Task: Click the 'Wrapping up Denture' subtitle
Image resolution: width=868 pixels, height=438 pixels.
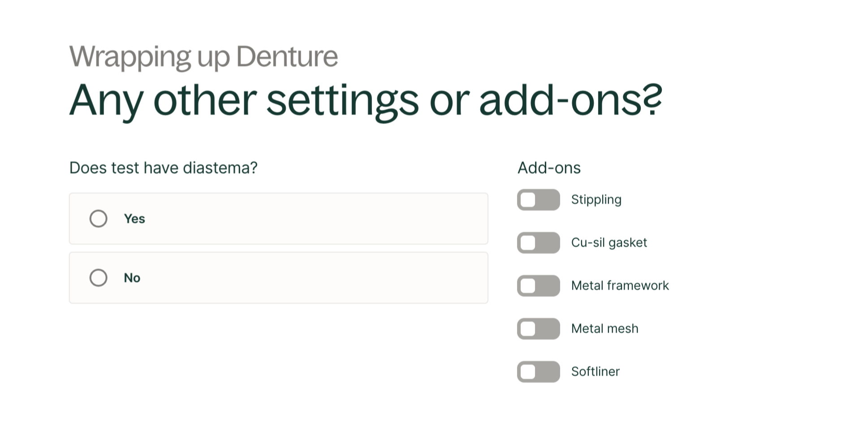Action: click(x=203, y=56)
